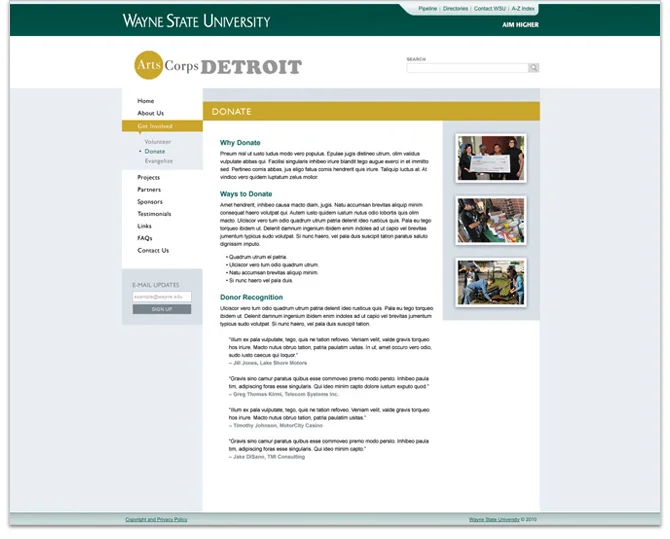Click the Donor Recognition heading
The height and width of the screenshot is (539, 670).
[251, 297]
